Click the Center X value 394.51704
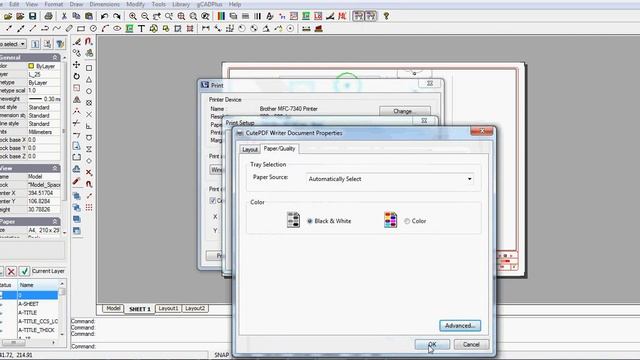Image resolution: width=640 pixels, height=360 pixels. pos(44,193)
